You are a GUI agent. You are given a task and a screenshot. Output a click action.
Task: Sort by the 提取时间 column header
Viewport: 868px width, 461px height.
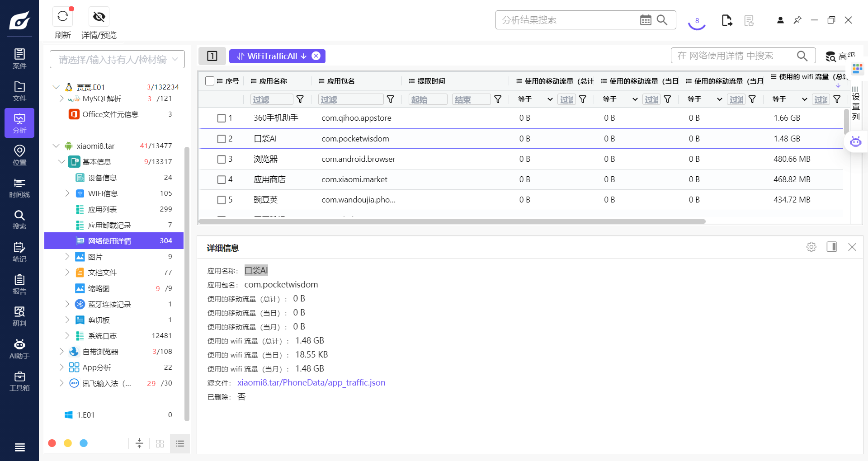[431, 81]
